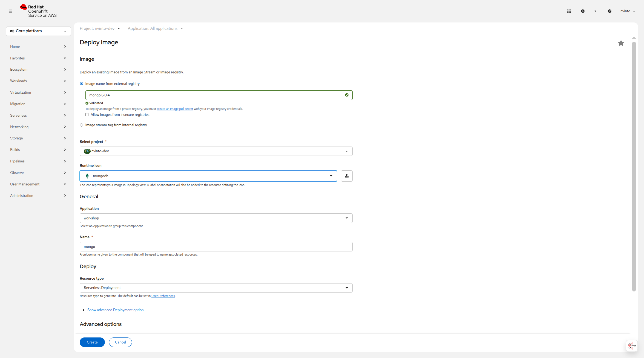Click upload custom runtime icon button
This screenshot has height=358, width=644.
point(347,176)
